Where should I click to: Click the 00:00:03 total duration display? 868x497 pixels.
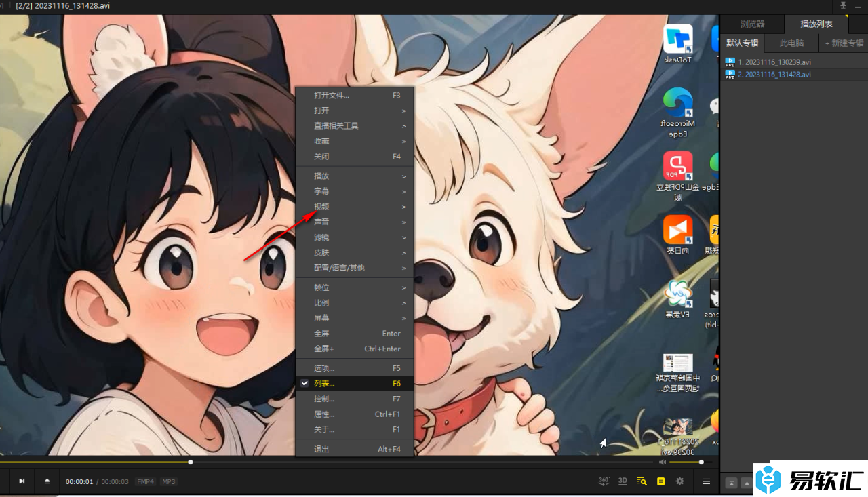115,481
